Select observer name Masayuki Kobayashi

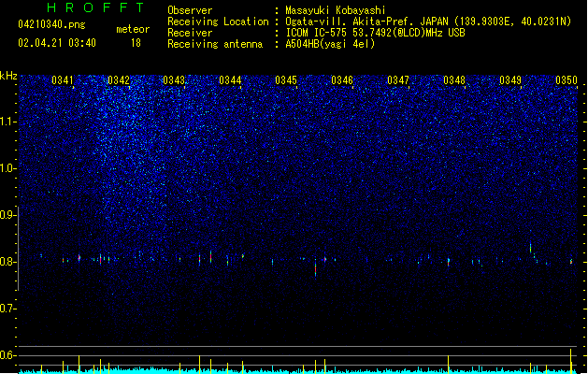336,10
